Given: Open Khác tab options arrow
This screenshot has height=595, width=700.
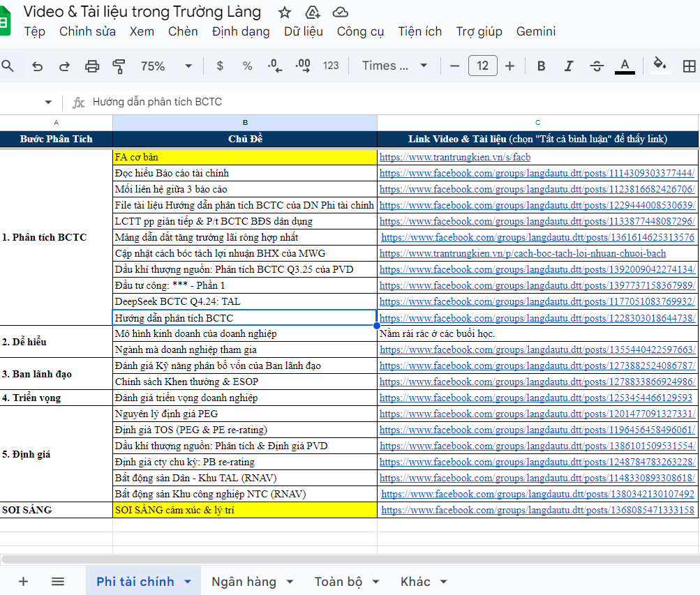Looking at the screenshot, I should pos(444,582).
